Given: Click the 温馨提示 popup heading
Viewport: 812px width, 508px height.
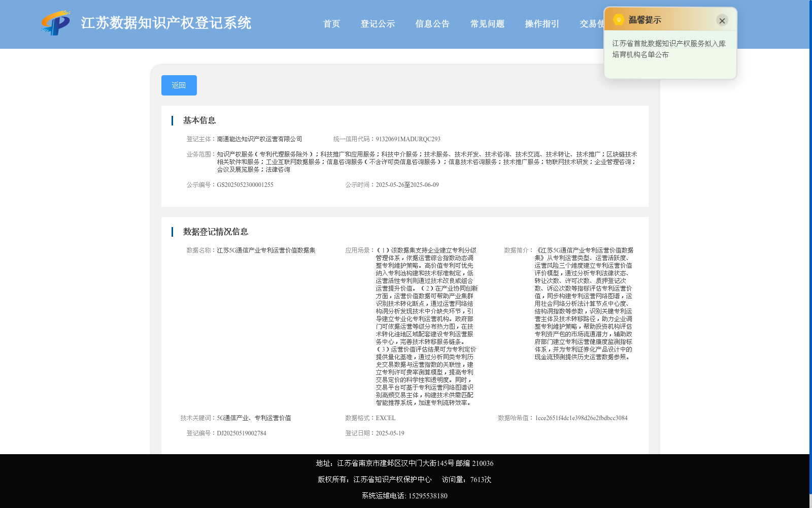Looking at the screenshot, I should click(x=645, y=20).
